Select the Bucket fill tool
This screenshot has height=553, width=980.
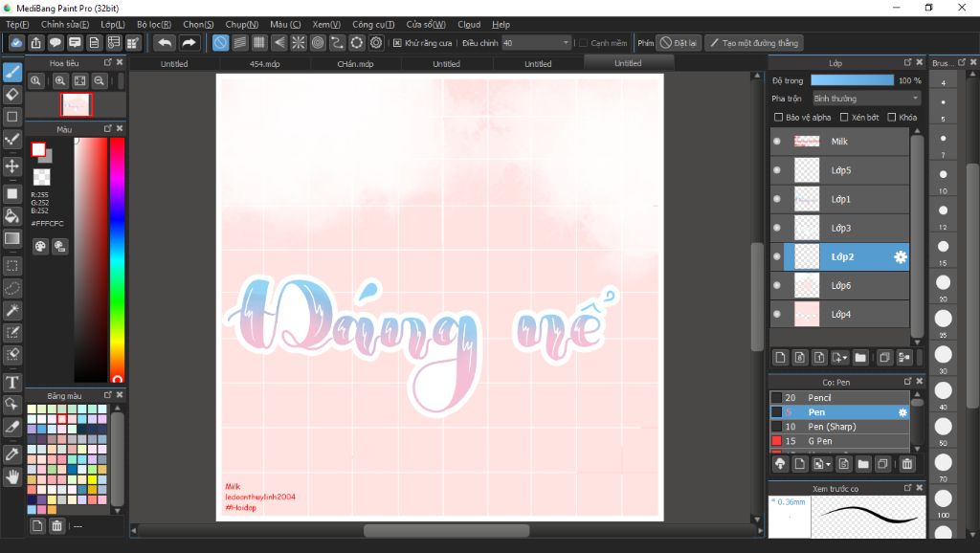click(12, 215)
